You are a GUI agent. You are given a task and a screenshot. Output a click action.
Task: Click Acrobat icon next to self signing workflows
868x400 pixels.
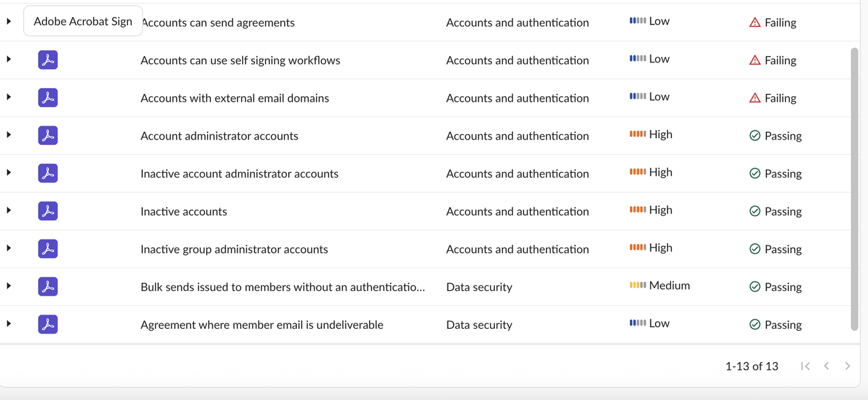click(x=47, y=60)
